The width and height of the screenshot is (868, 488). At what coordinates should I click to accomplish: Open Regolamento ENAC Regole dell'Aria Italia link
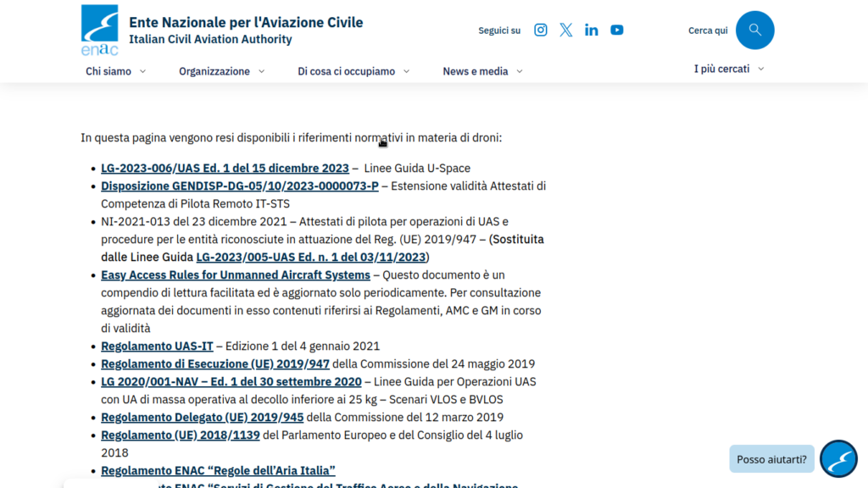(218, 470)
